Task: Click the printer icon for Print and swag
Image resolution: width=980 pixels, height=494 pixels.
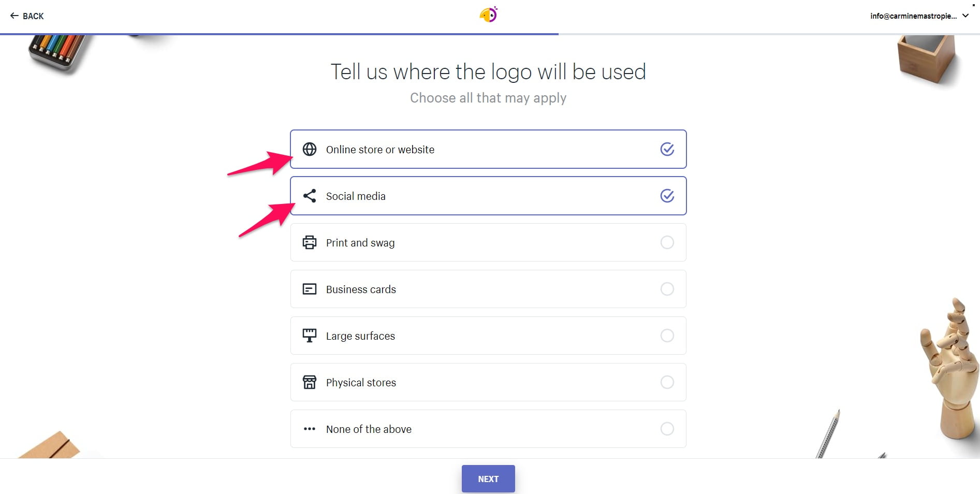Action: pos(310,242)
